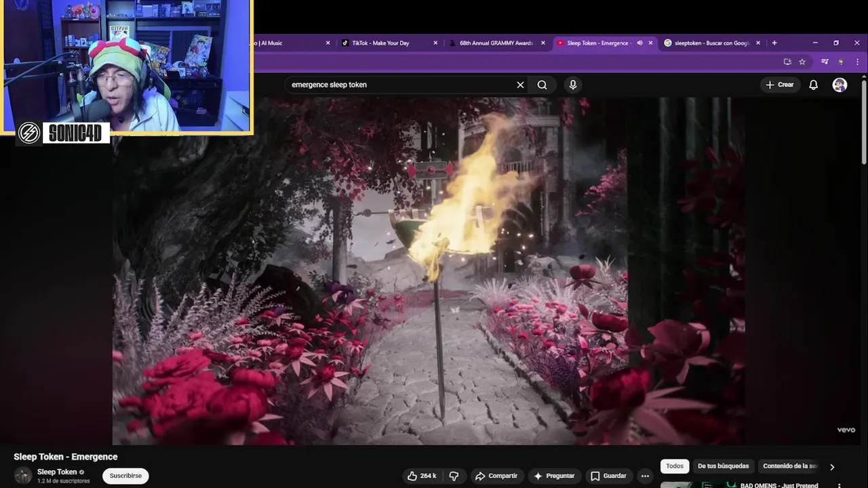Viewport: 868px width, 488px height.
Task: Click the page vertical scrollbar
Action: 864,122
